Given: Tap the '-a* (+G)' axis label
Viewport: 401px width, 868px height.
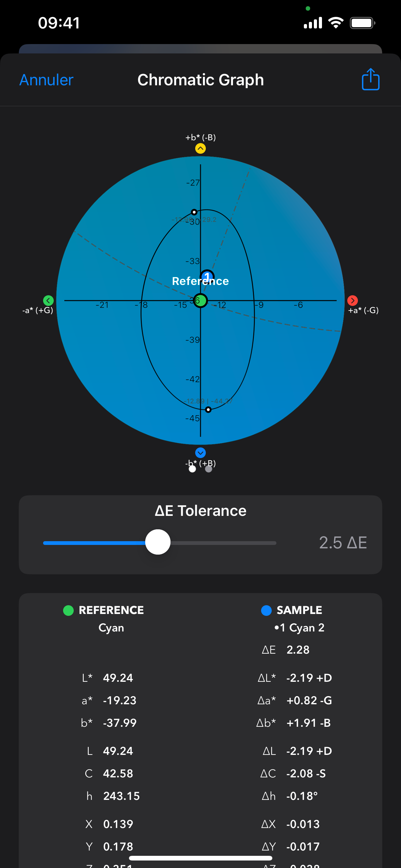Looking at the screenshot, I should (38, 310).
